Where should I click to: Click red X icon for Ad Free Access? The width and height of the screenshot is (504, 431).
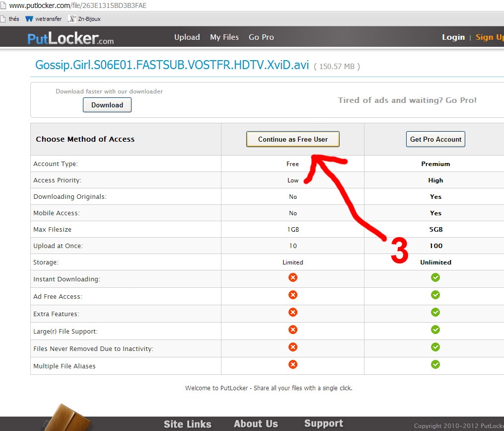pyautogui.click(x=293, y=295)
